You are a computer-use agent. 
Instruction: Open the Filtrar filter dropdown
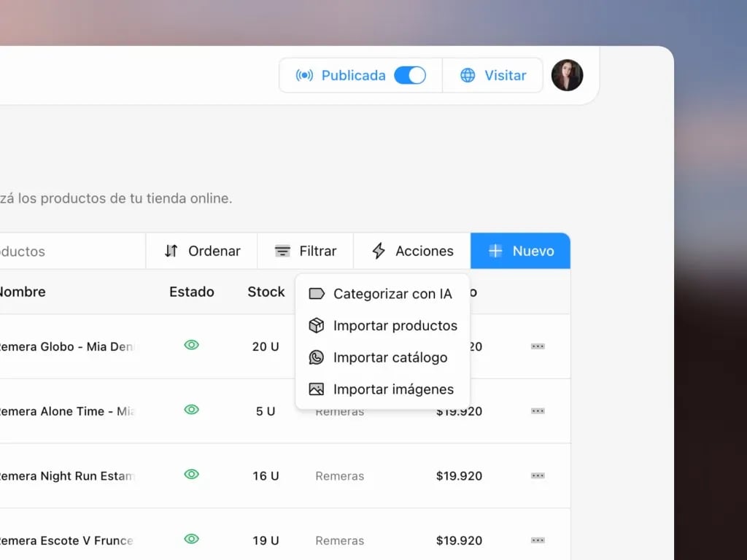tap(306, 251)
